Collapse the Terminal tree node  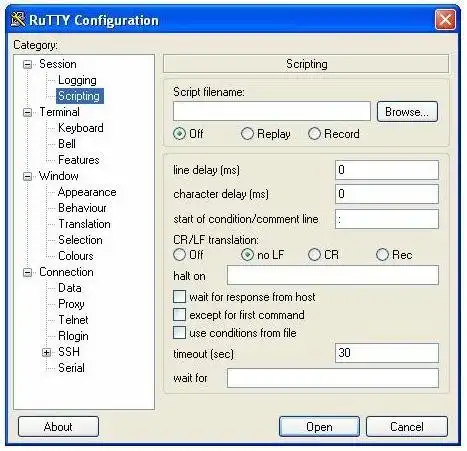[x=28, y=112]
